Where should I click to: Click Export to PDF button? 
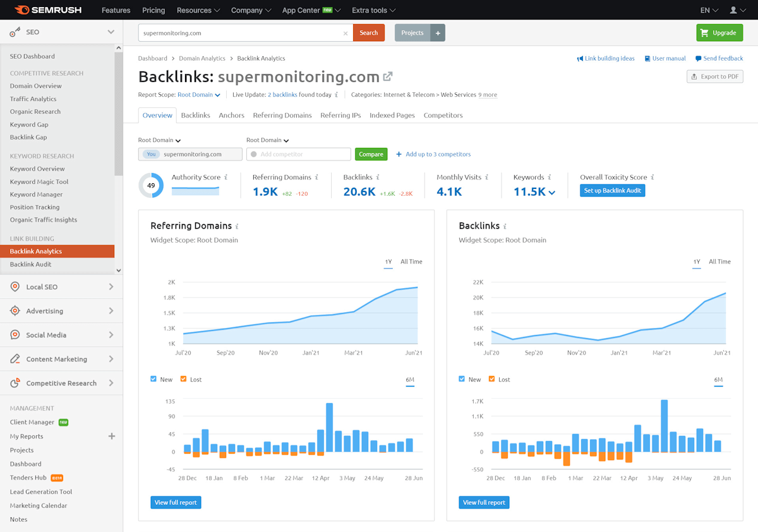pos(714,76)
